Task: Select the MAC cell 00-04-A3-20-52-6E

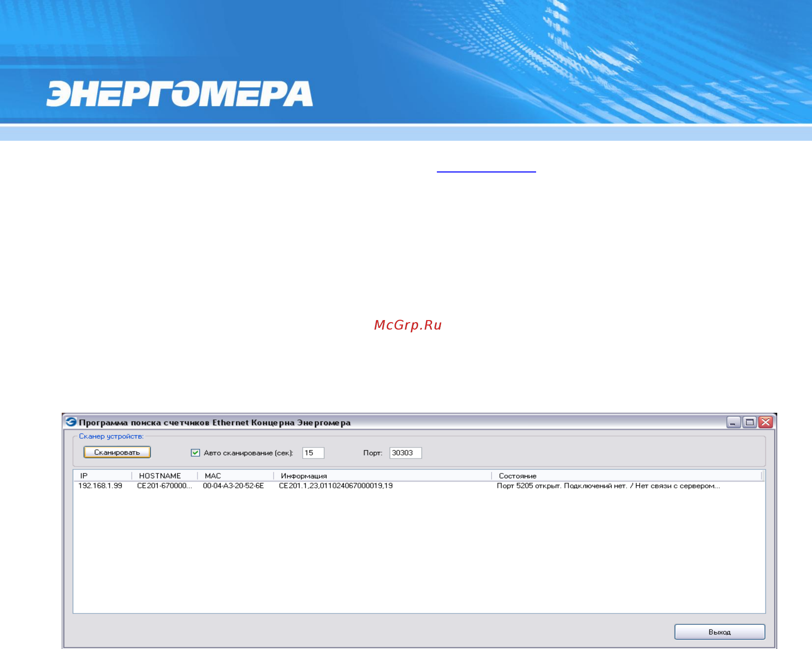Action: click(x=233, y=486)
